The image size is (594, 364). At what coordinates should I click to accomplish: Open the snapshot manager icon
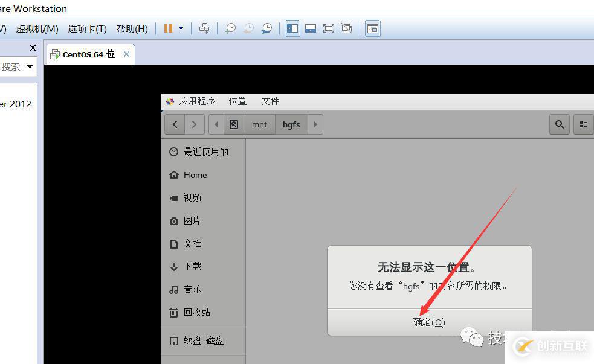point(266,28)
